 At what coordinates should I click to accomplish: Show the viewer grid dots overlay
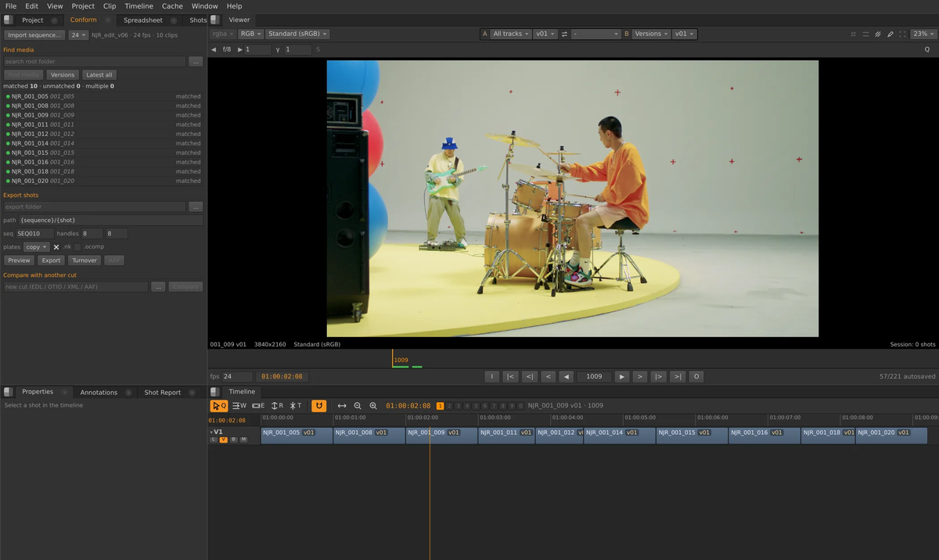coord(853,34)
